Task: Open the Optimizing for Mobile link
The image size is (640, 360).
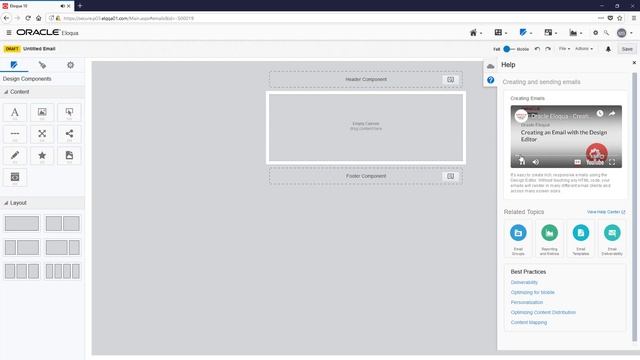Action: pos(533,293)
